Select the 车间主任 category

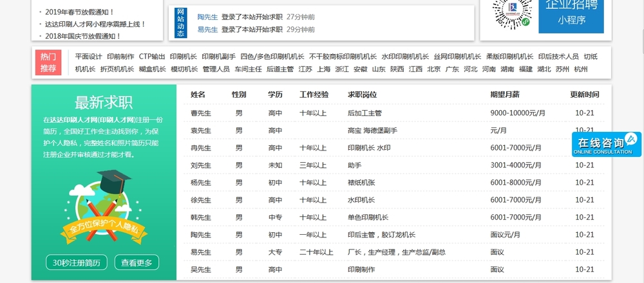tap(248, 69)
